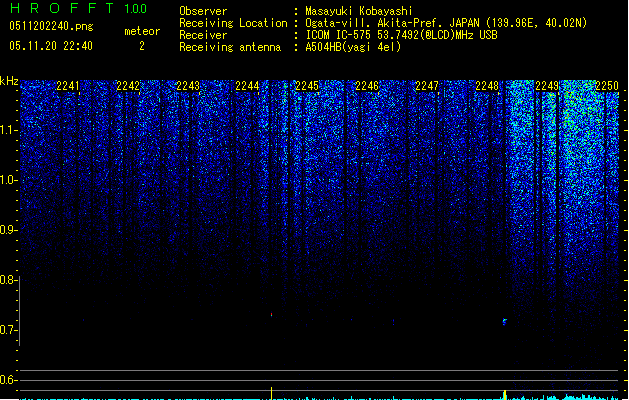Select the Receiving Location label
The image size is (629, 400).
click(233, 23)
